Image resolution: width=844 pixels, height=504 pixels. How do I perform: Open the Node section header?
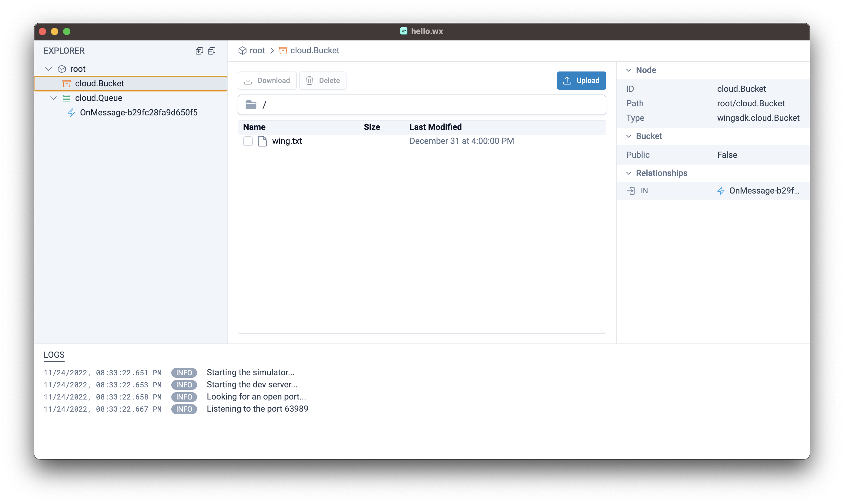click(x=646, y=70)
